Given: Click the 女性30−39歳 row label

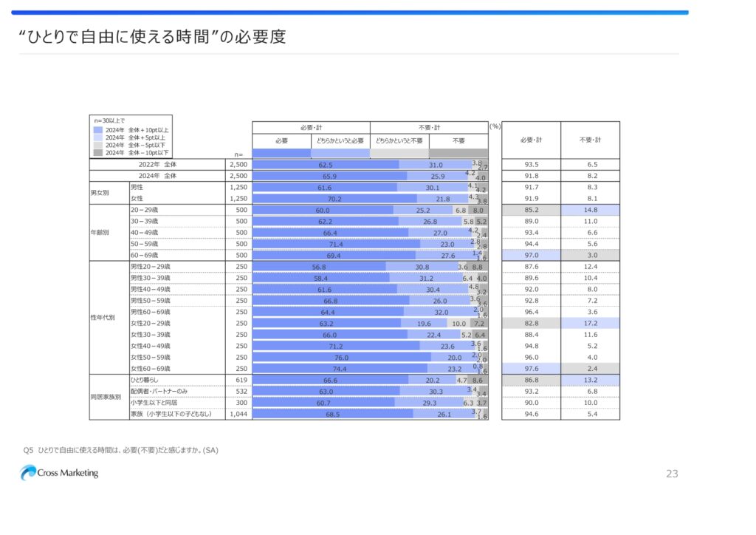Looking at the screenshot, I should (x=151, y=335).
